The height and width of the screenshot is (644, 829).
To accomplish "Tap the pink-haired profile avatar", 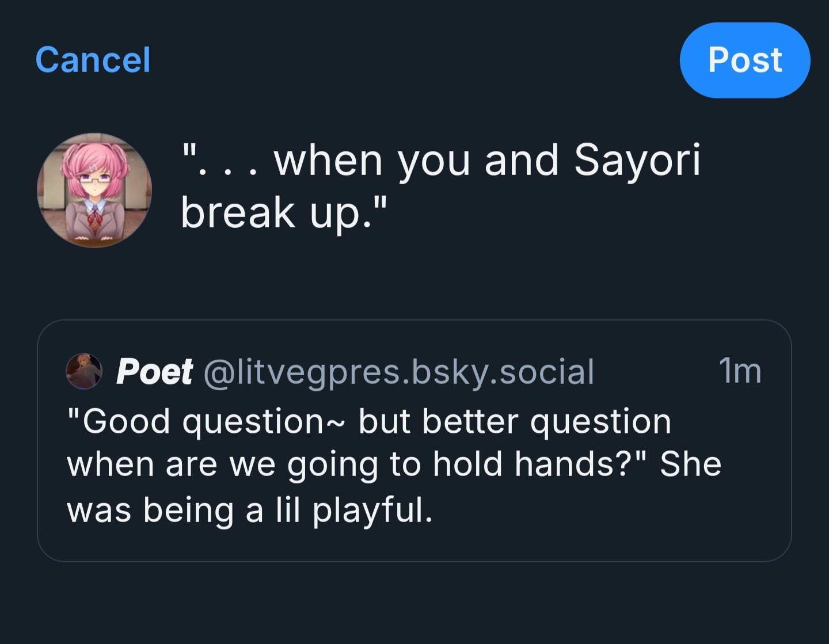I will tap(94, 190).
